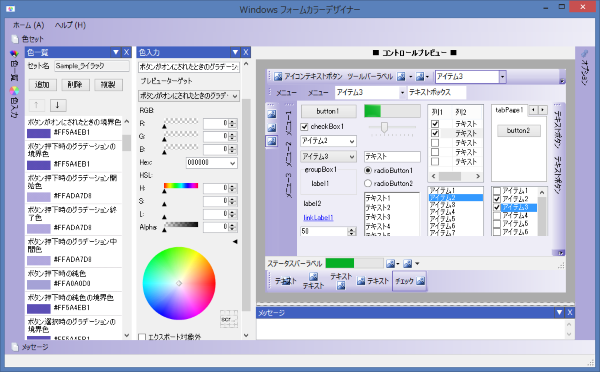600x372 pixels.
Task: Click button1 in preview
Action: click(328, 111)
